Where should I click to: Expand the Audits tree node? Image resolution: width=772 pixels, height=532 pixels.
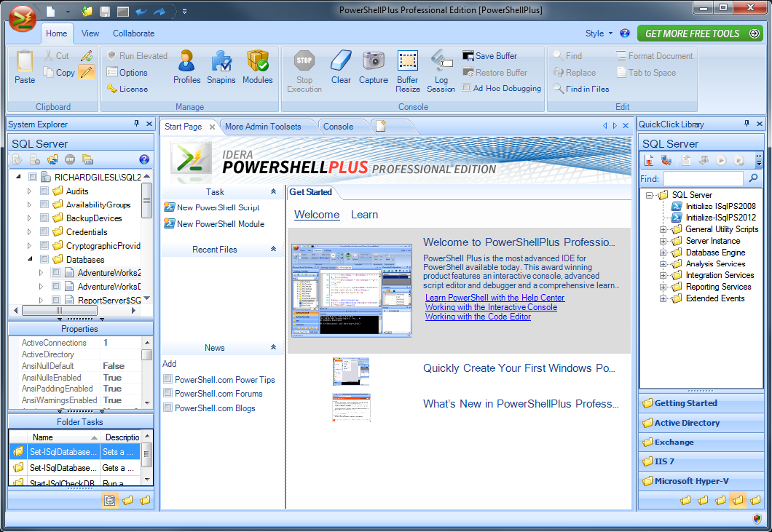(29, 191)
